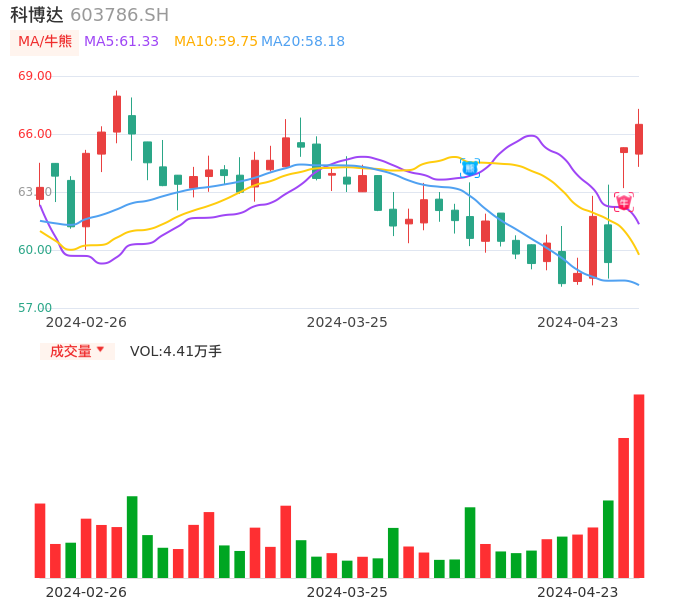686x606 pixels.
Task: Toggle the MA5:61.33 line legend
Action: pos(121,41)
